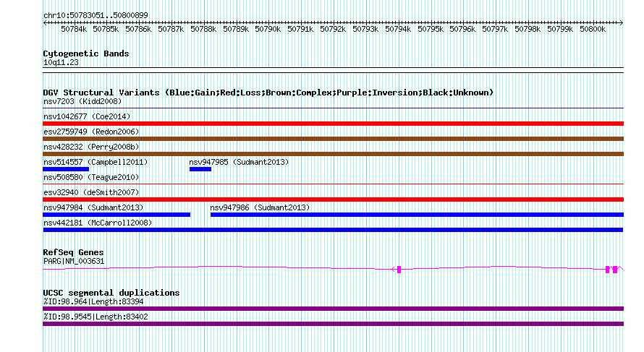The height and width of the screenshot is (352, 644).
Task: Select the nsv442181 (McCarroll2008) label
Action: [x=98, y=223]
